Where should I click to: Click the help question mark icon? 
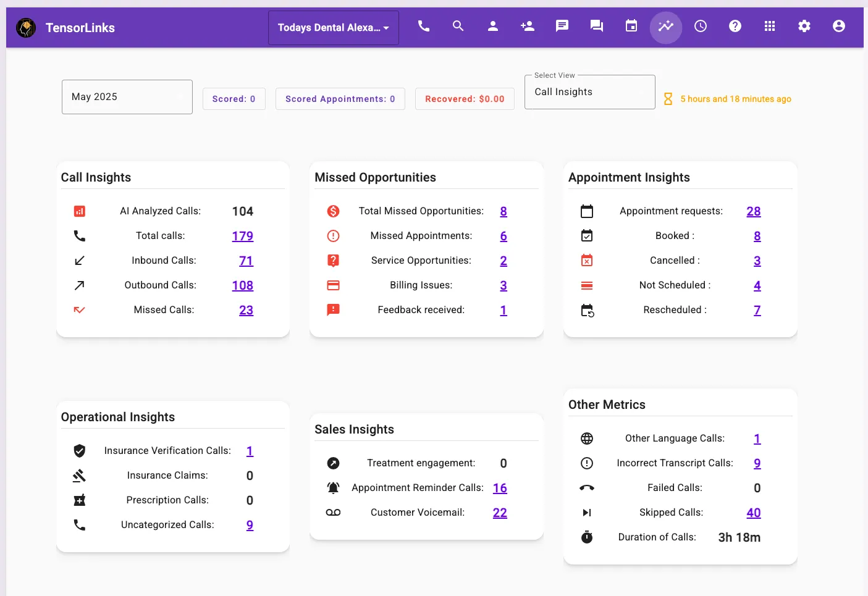(x=735, y=27)
